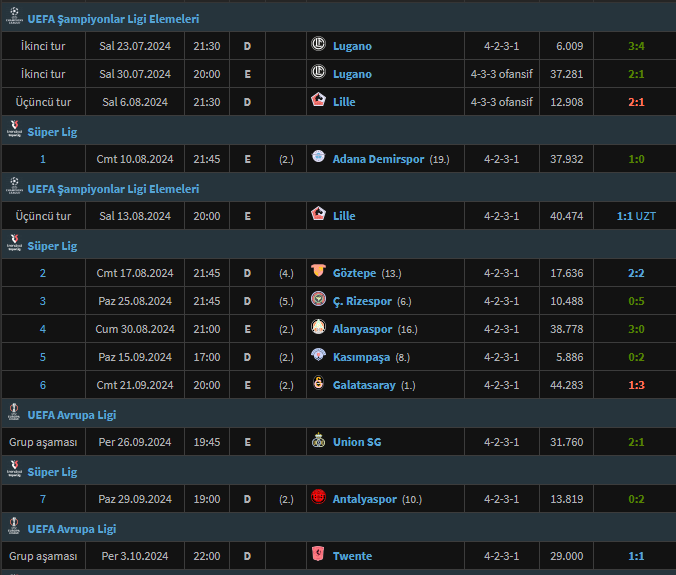Open the Twente team name link
676x575 pixels.
(352, 556)
